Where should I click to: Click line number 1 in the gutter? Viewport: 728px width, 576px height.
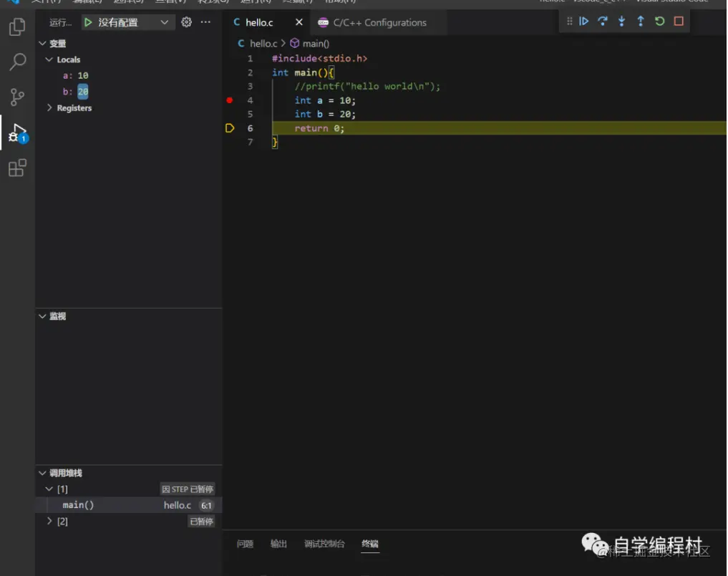(x=251, y=59)
